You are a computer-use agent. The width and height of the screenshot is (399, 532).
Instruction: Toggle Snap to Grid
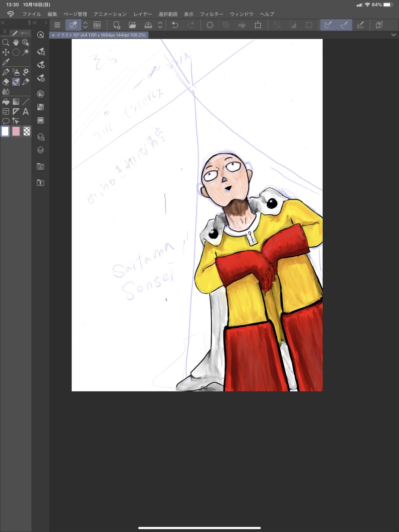tap(360, 25)
